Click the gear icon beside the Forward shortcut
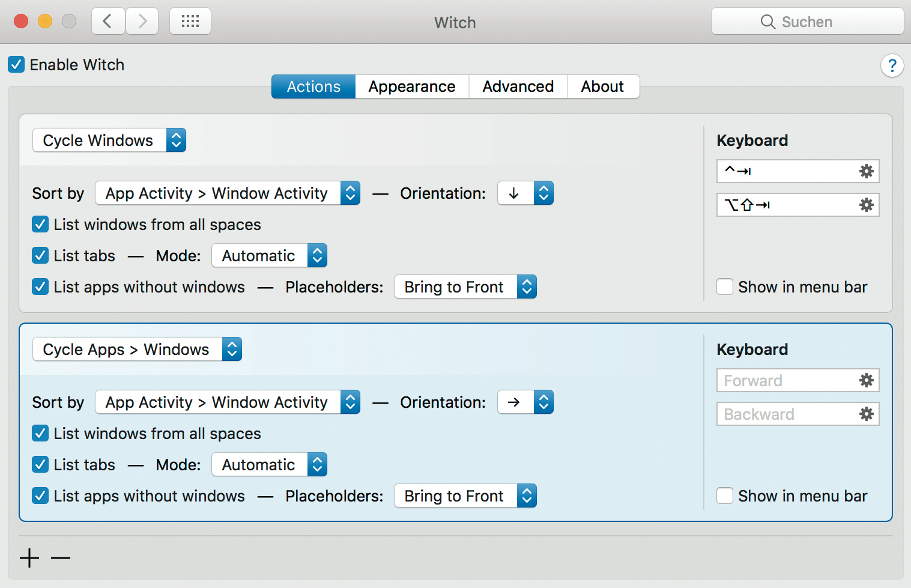Screen dimensions: 911x588 866,380
